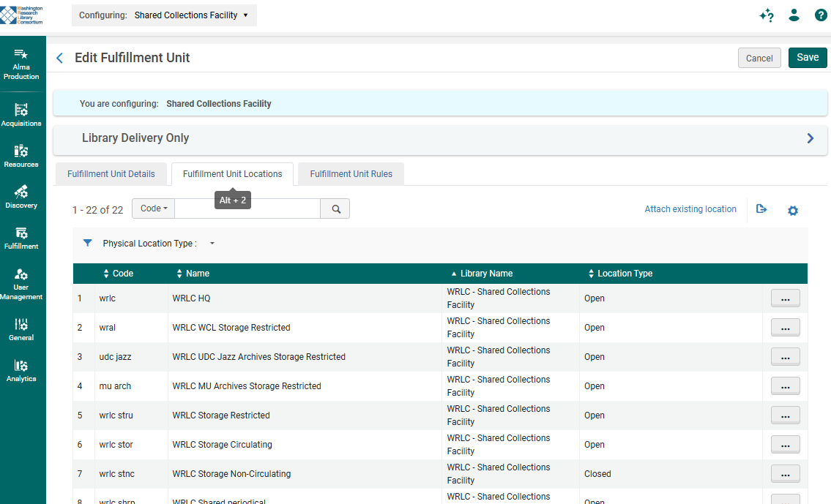Expand the Library Delivery Only section
831x504 pixels.
click(x=810, y=138)
